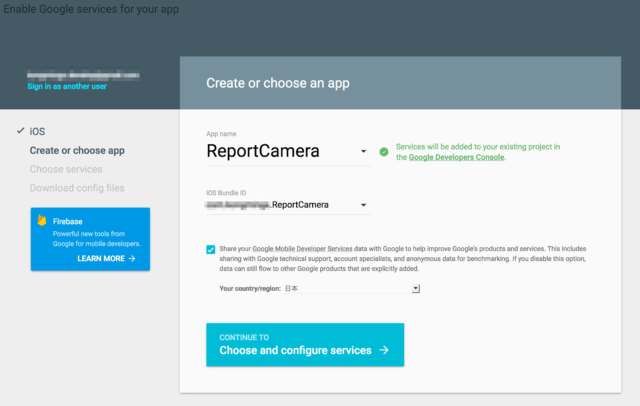Uncheck the share data with Google checkbox
The height and width of the screenshot is (406, 640).
(x=211, y=249)
